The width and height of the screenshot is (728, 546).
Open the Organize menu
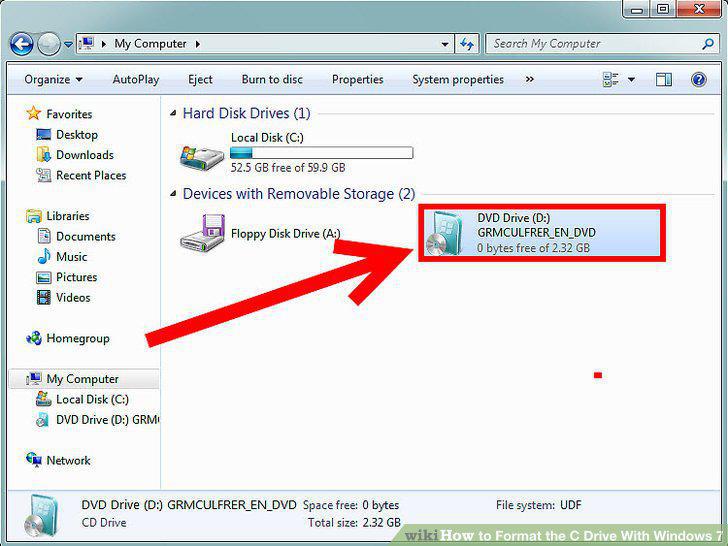coord(53,79)
